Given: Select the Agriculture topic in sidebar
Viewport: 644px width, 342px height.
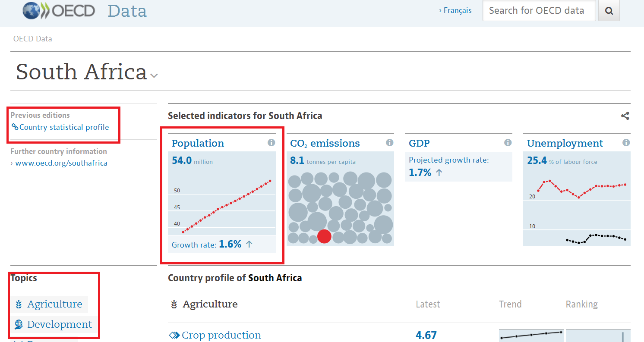Looking at the screenshot, I should click(55, 304).
